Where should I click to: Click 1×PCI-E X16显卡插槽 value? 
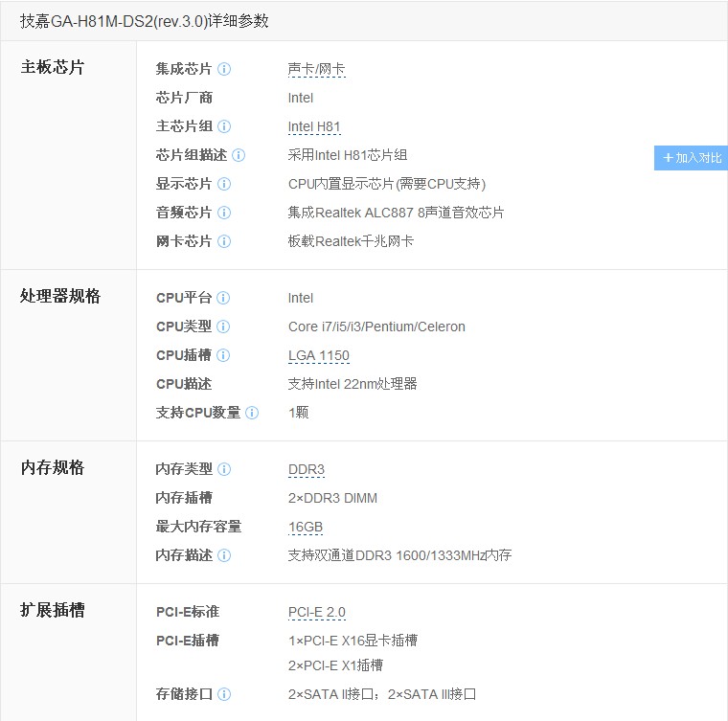pyautogui.click(x=353, y=641)
